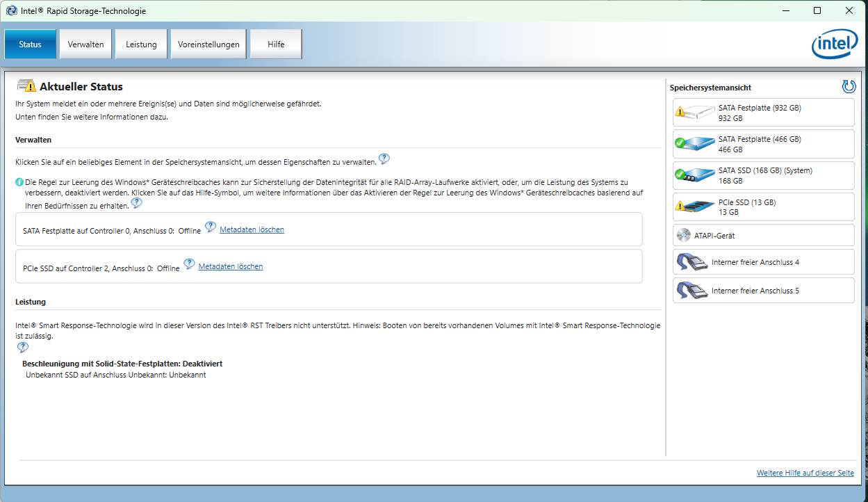Go to the Voreinstellungen tab
Viewport: 868px width, 502px height.
coord(208,44)
